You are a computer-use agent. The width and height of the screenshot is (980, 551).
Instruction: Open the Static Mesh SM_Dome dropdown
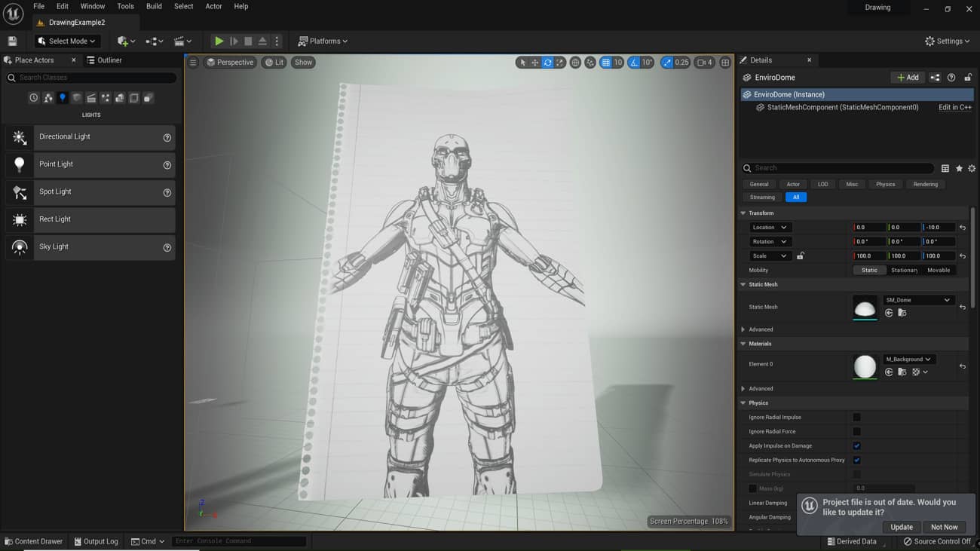(x=919, y=299)
